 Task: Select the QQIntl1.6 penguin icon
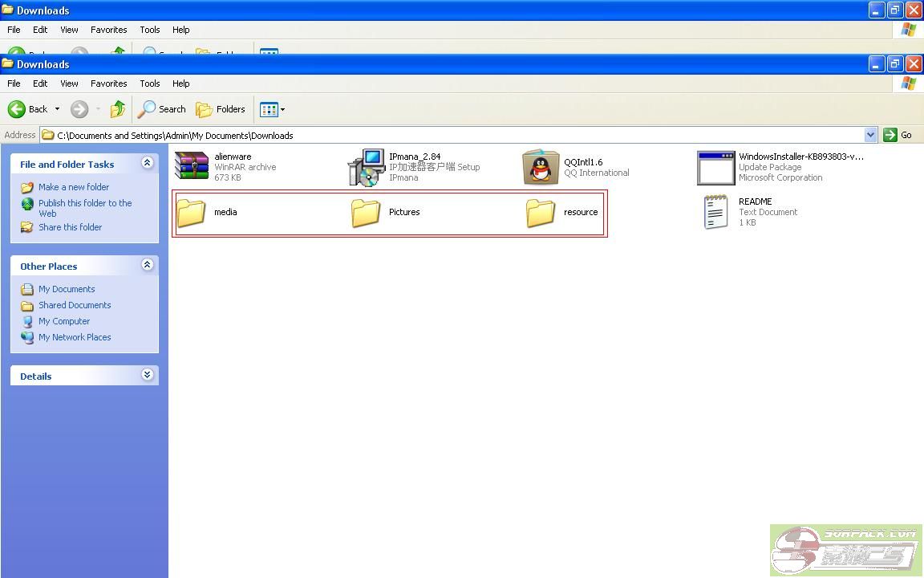[x=541, y=167]
